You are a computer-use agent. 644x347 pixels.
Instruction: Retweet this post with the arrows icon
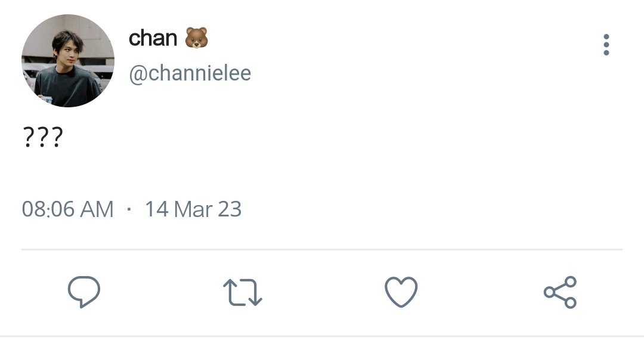pyautogui.click(x=242, y=292)
